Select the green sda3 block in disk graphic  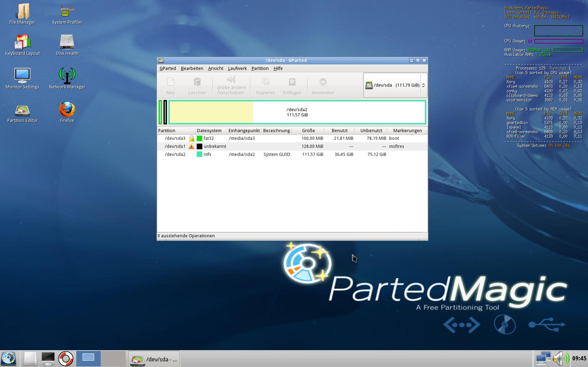(x=160, y=112)
